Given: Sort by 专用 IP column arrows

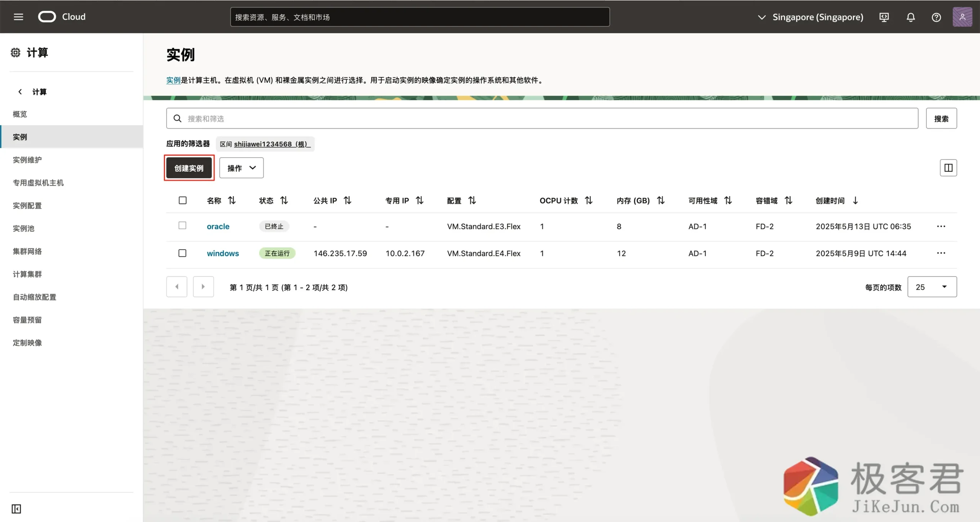Looking at the screenshot, I should pyautogui.click(x=419, y=200).
